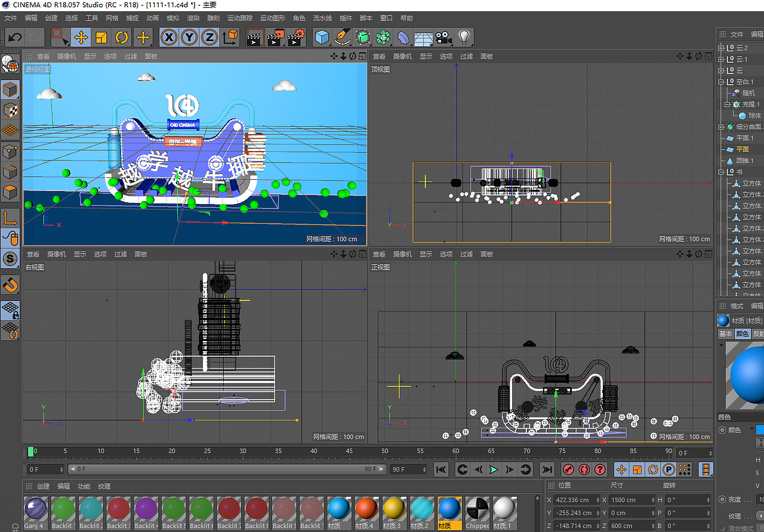
Task: Toggle the X-axis lock icon
Action: [168, 37]
